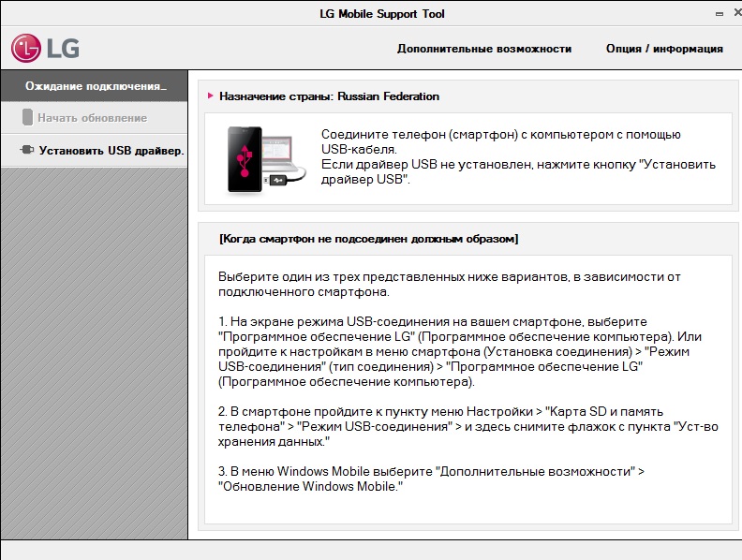Open the Дополнительные возможности menu
Viewport: 742px width, 560px height.
click(x=484, y=49)
